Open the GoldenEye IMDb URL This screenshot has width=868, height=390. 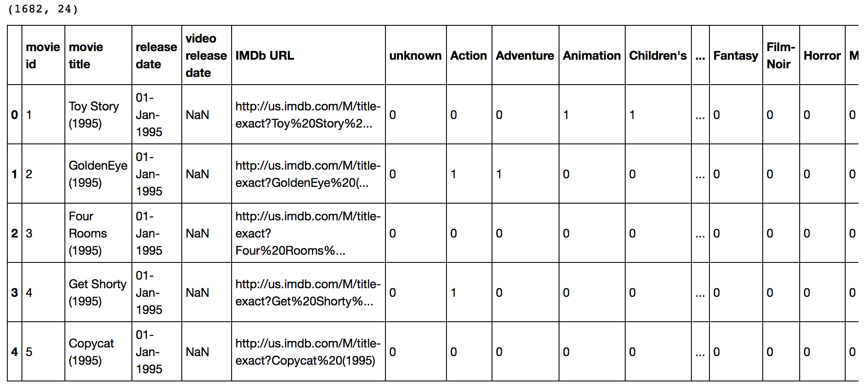[x=308, y=174]
